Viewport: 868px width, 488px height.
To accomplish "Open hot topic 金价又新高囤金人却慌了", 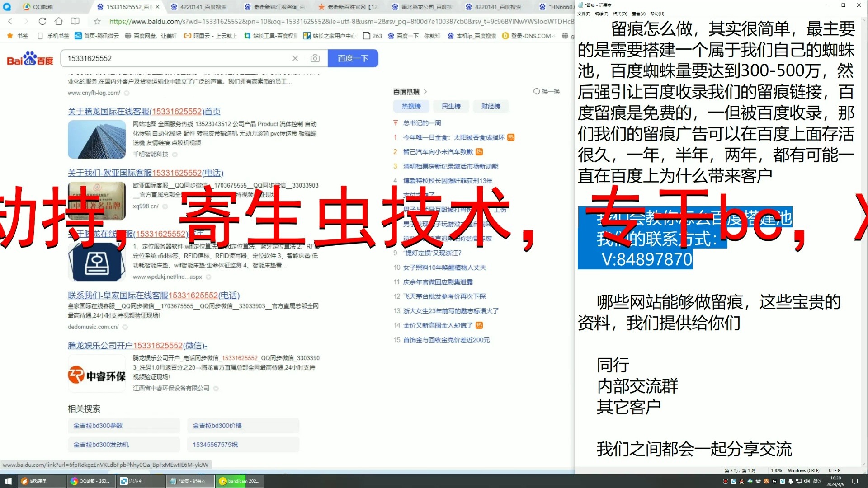I will point(438,325).
